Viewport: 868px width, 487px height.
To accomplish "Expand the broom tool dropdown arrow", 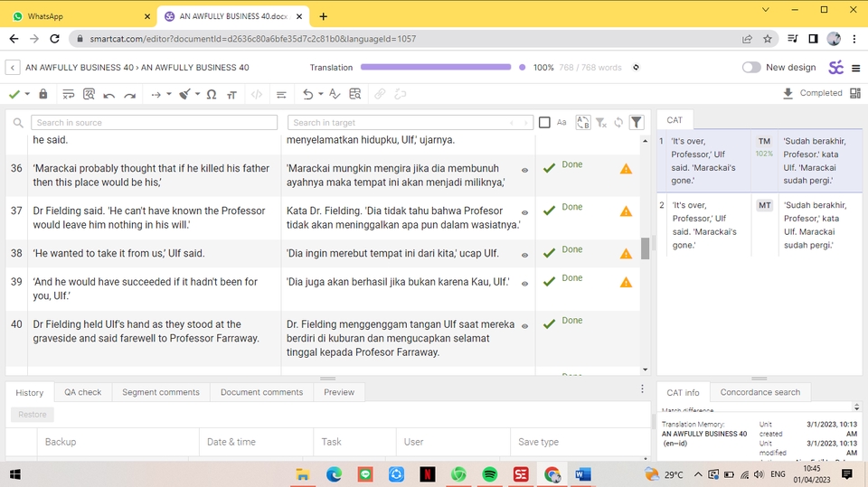I will (198, 94).
